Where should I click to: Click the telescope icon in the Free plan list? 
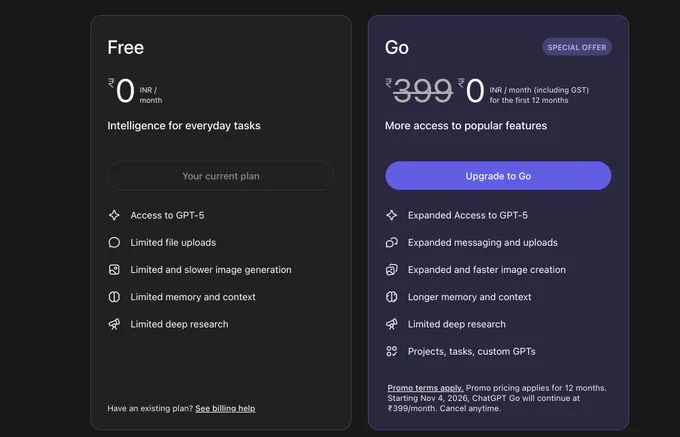pyautogui.click(x=114, y=324)
